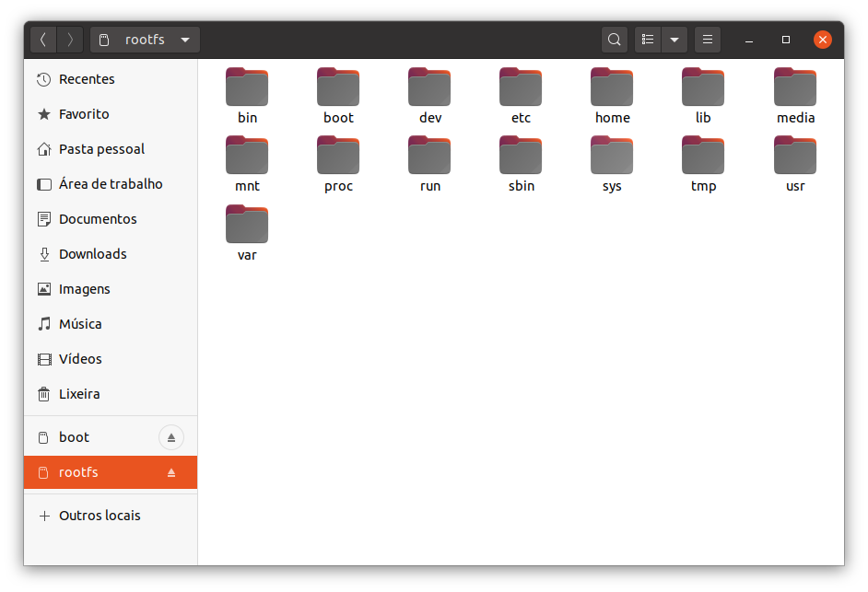Select the usr folder
Image resolution: width=868 pixels, height=592 pixels.
(x=795, y=164)
